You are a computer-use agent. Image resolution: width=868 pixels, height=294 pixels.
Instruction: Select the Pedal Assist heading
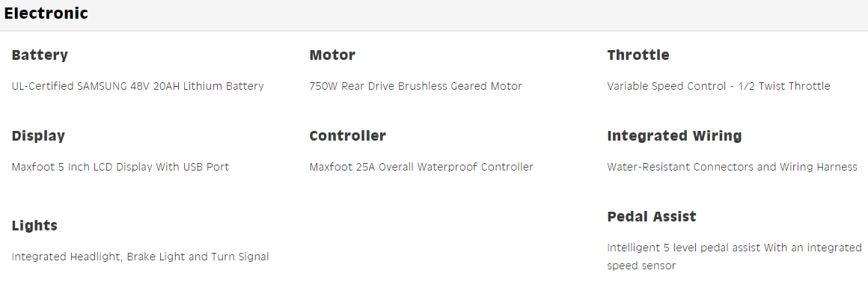652,216
